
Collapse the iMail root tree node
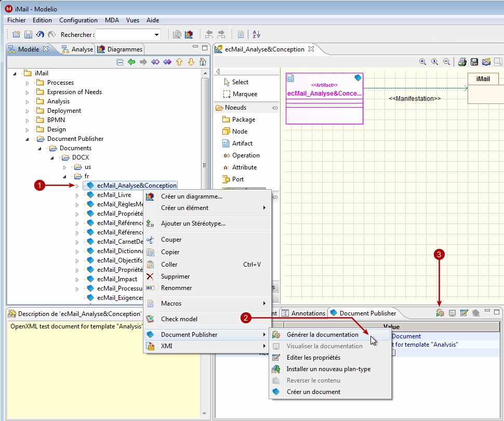pos(15,74)
